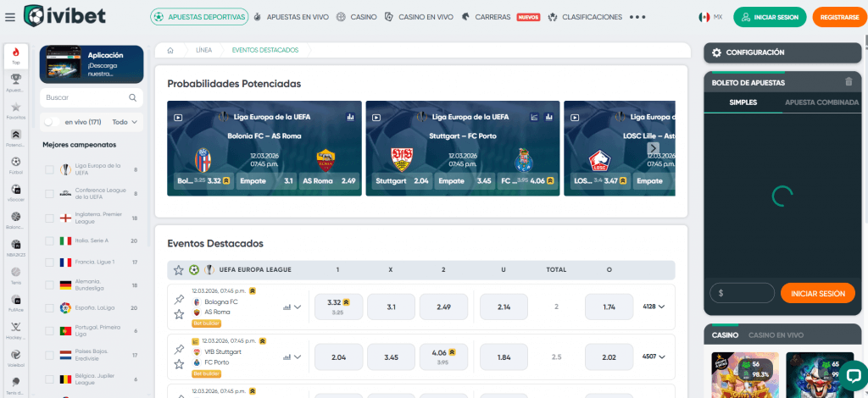The image size is (868, 398).
Task: Advance the boosted odds carousel arrow
Action: click(x=654, y=148)
